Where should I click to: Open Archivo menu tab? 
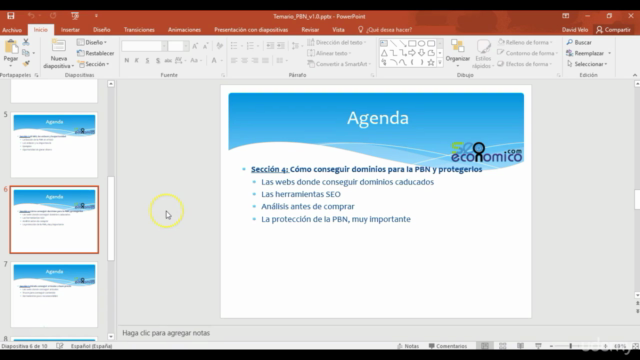coord(12,30)
